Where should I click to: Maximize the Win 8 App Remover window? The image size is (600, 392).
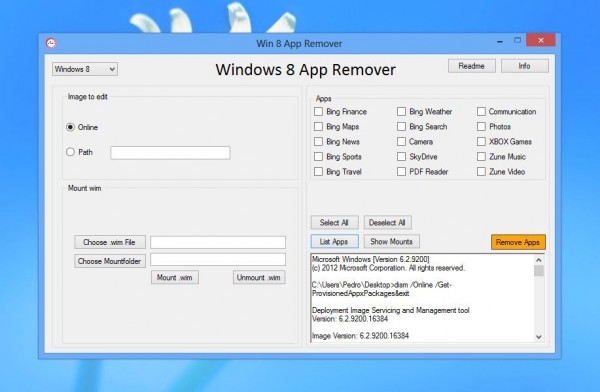(517, 40)
